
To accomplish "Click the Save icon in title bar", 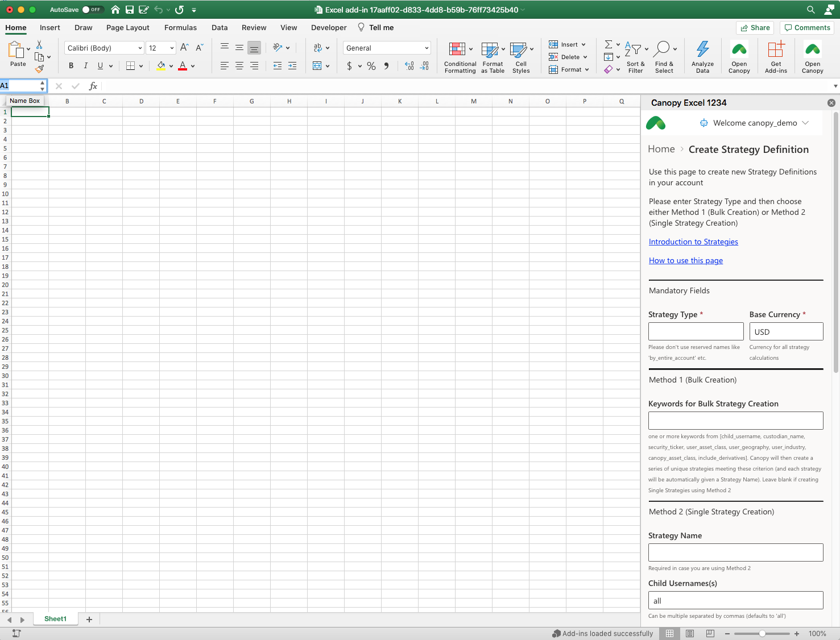I will pyautogui.click(x=130, y=10).
